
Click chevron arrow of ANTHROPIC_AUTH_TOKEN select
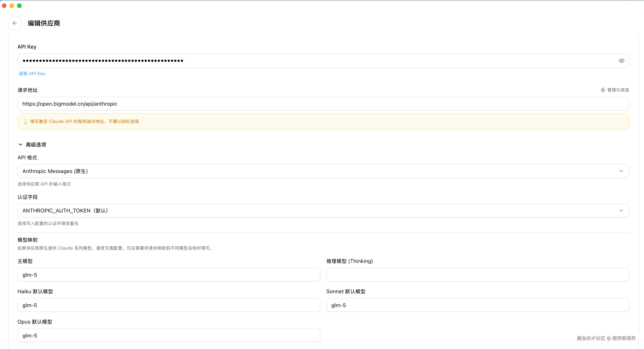621,211
